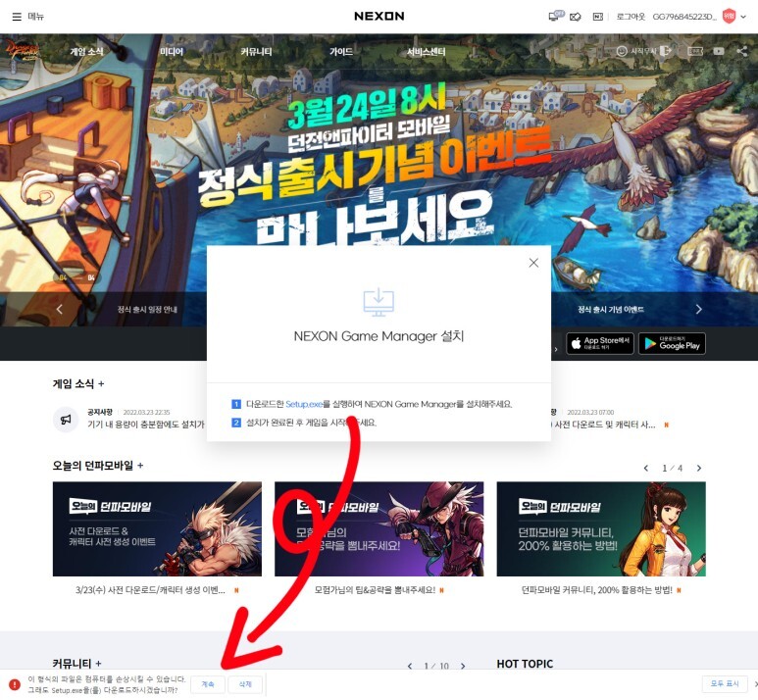Open the 미디어 menu
This screenshot has width=758, height=700.
coord(172,51)
